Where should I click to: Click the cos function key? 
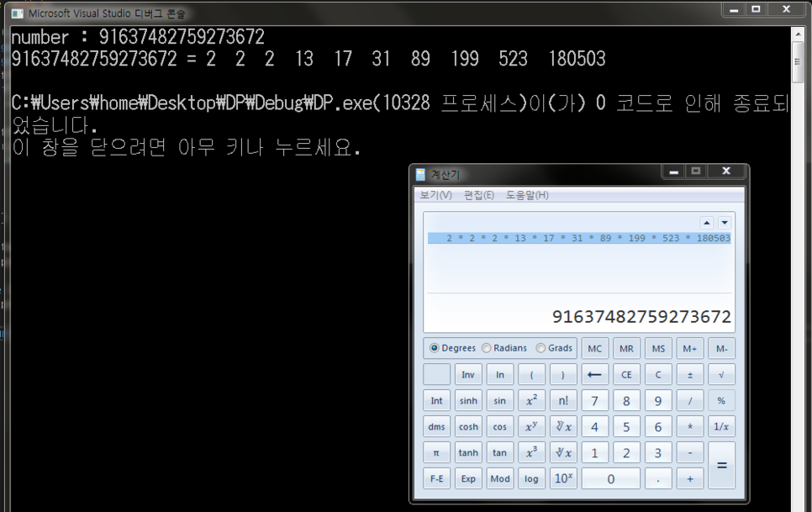(x=500, y=426)
